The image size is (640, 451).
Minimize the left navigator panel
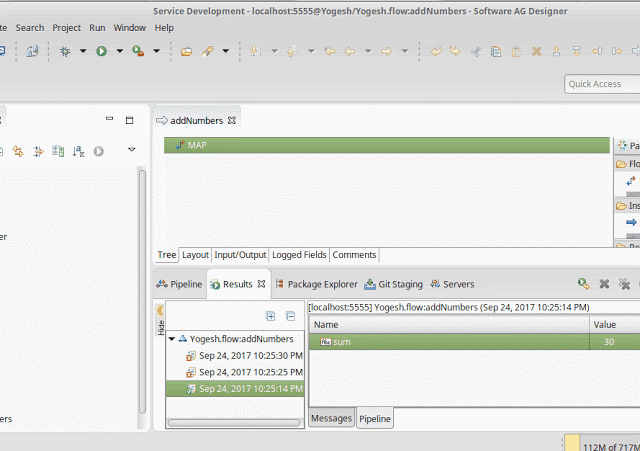point(109,119)
